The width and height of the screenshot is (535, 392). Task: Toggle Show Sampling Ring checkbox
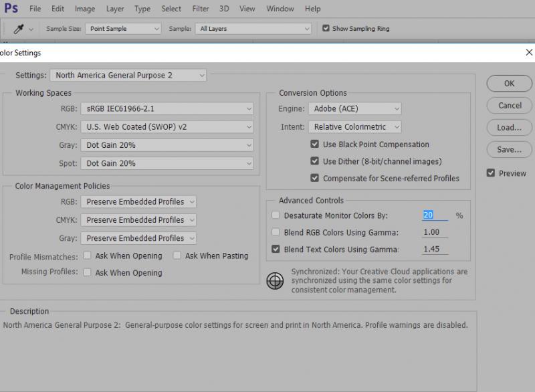pyautogui.click(x=326, y=28)
